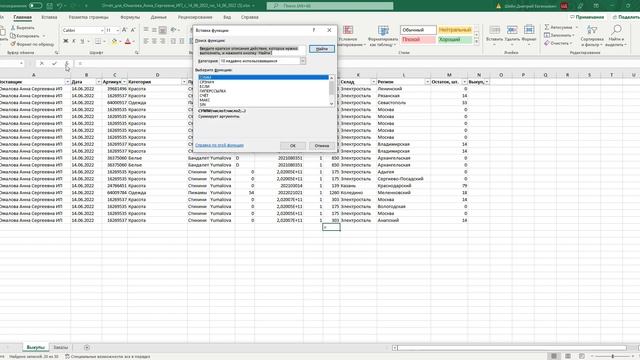Decrease font size with the small A icon
Screen dimensions: 640x360
point(133,30)
